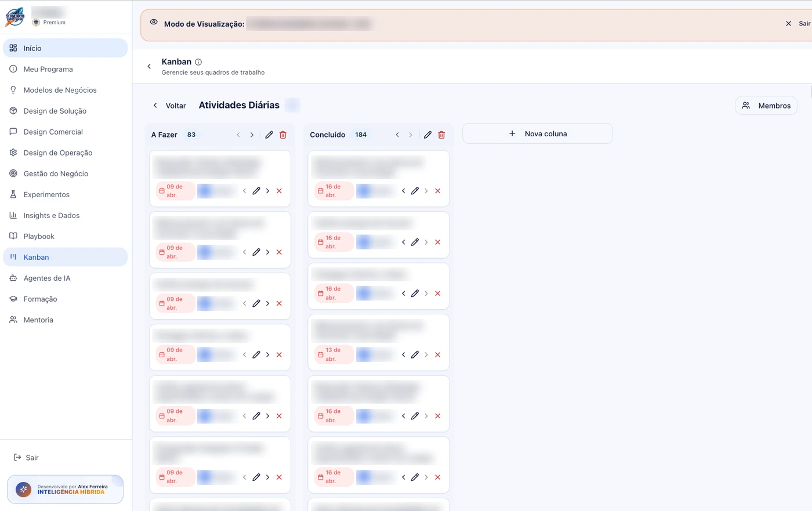Go to Modelos de Negócios

pos(65,90)
